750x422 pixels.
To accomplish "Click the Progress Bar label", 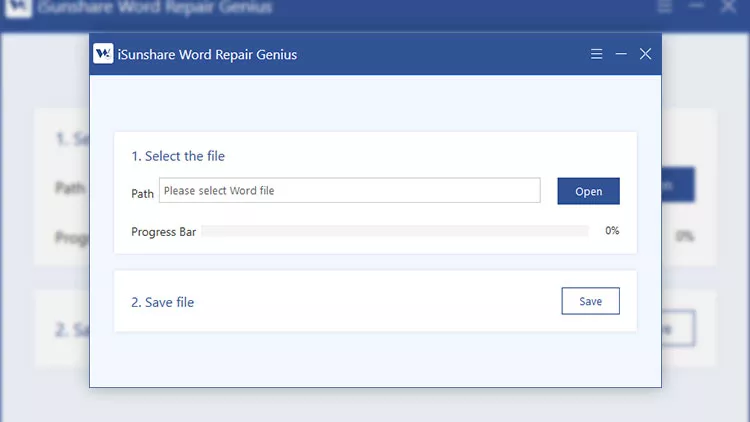I will [x=164, y=232].
